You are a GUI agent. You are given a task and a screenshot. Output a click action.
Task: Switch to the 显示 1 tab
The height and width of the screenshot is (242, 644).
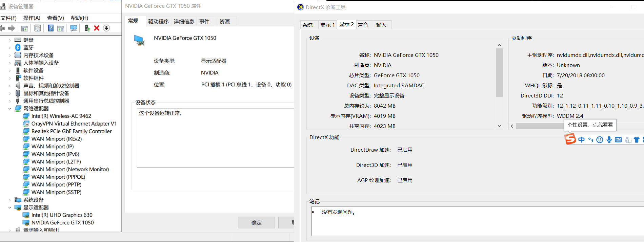pos(327,25)
